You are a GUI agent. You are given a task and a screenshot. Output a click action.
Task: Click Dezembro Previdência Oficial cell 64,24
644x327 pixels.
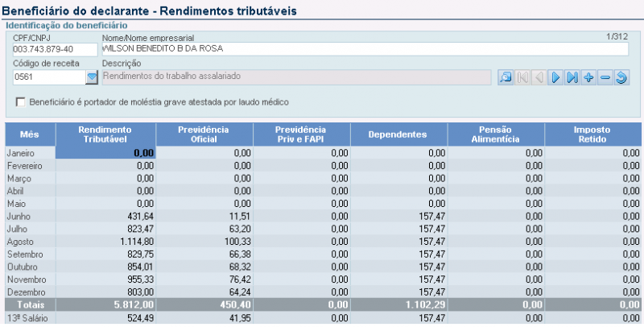tap(204, 292)
